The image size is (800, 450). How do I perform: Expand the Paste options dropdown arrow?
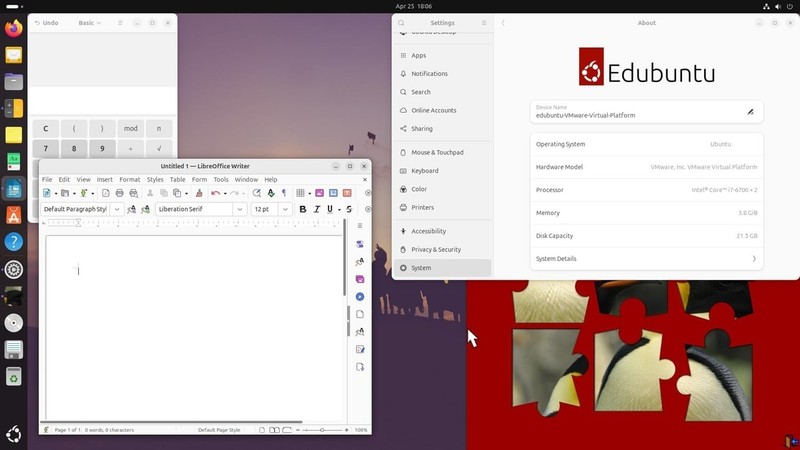[186, 193]
